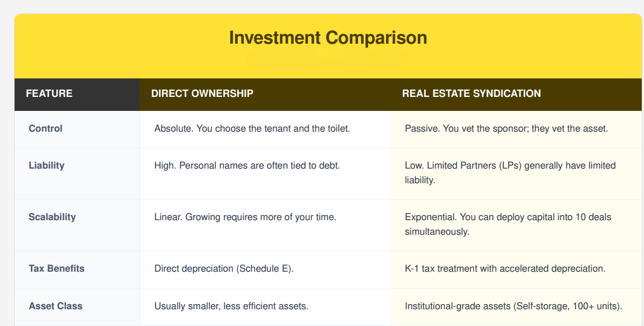This screenshot has height=326, width=644.
Task: Click the 'Linear. Growing requires more' cell
Action: (265, 225)
